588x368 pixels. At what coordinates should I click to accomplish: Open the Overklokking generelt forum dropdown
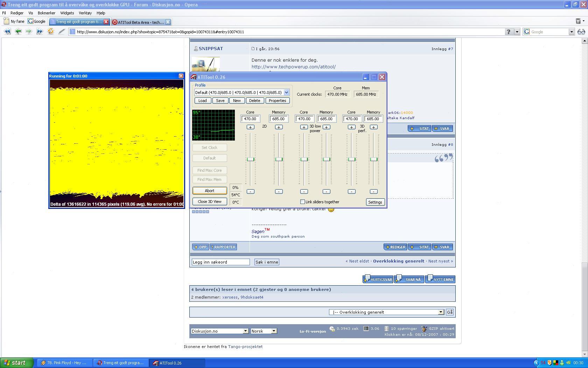pos(441,312)
